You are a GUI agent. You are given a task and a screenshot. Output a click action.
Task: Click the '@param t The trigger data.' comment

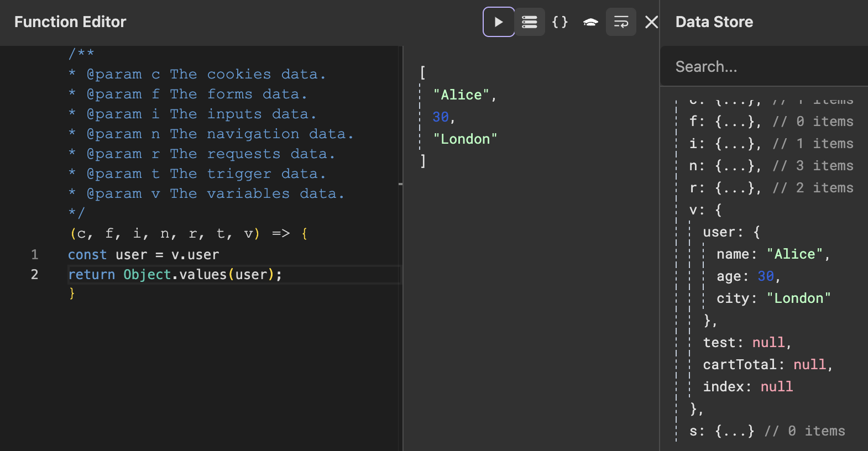tap(197, 174)
